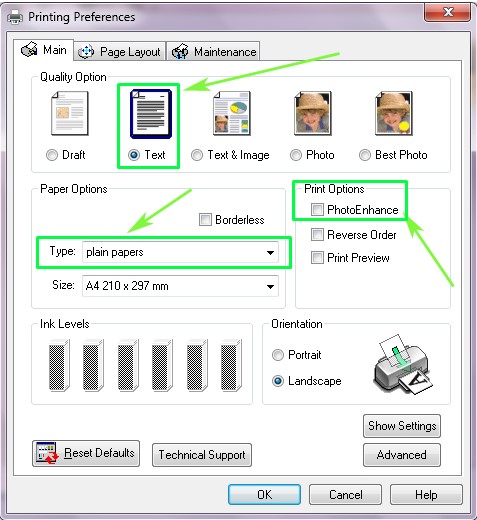
Task: Switch to the Main tab
Action: coord(44,50)
